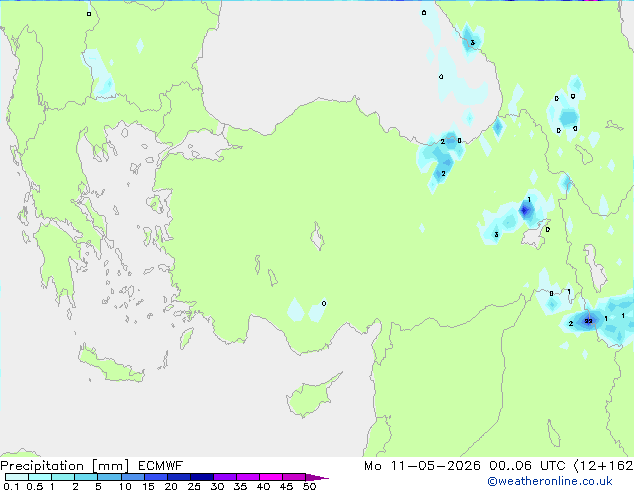Click legend scale label "10"
634x490 pixels.
coord(125,486)
